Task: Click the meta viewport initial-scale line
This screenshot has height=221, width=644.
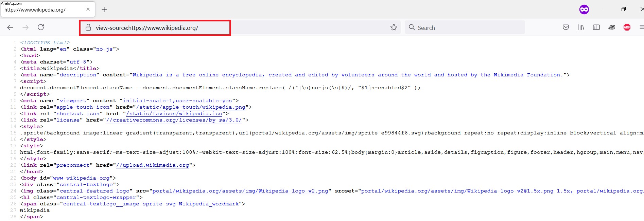Action: pos(129,100)
